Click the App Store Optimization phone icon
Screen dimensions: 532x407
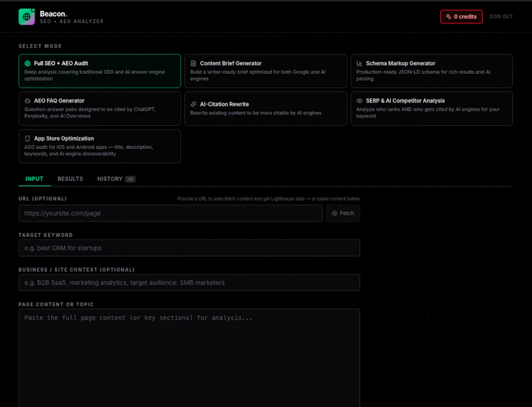[x=27, y=138]
